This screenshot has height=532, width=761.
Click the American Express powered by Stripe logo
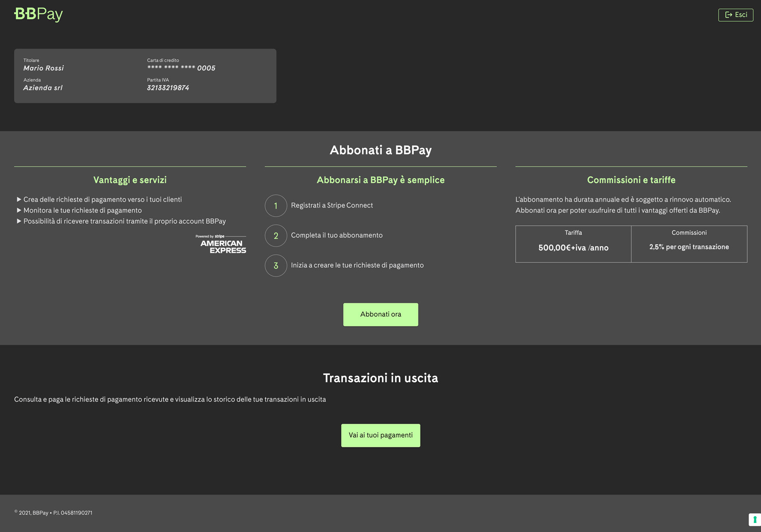(x=221, y=244)
